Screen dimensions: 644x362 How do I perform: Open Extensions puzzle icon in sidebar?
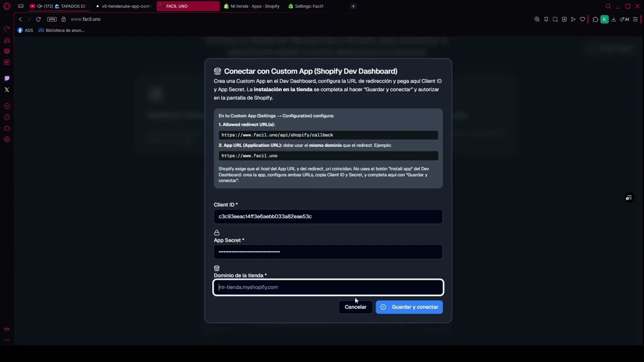coord(7,128)
